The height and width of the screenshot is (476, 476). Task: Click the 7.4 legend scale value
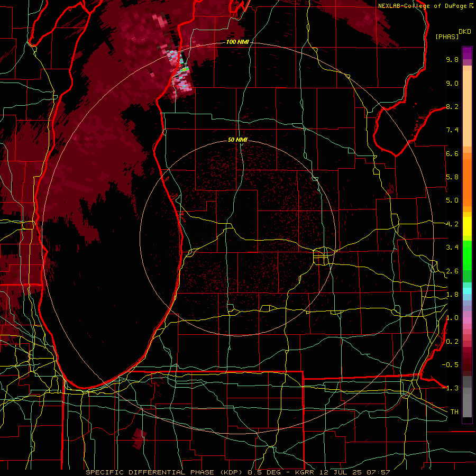click(452, 130)
